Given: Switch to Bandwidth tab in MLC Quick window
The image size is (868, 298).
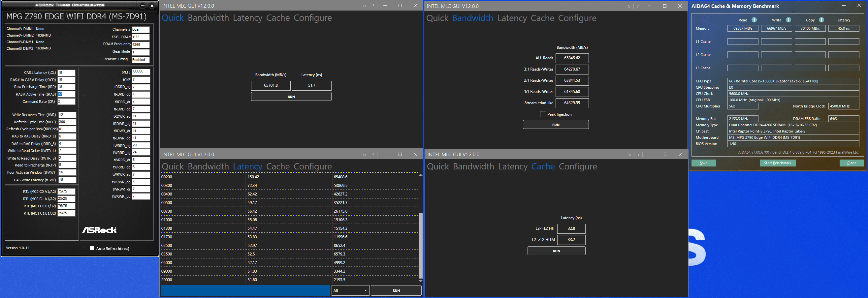Looking at the screenshot, I should pos(208,18).
